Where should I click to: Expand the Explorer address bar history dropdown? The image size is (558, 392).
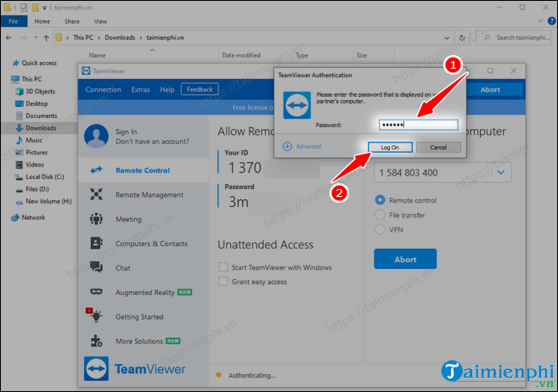click(447, 37)
